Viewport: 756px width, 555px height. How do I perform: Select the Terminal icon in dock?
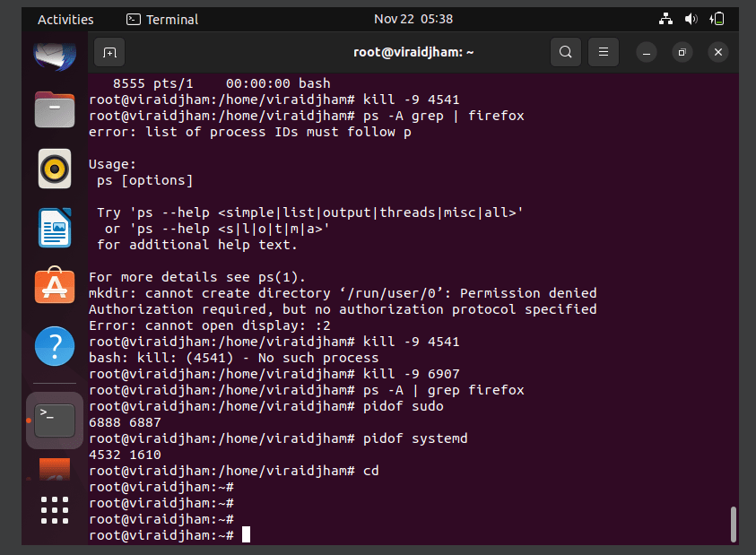55,421
